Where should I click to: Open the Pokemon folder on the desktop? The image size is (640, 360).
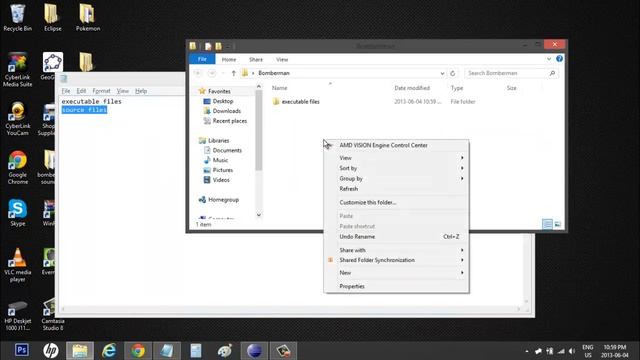point(87,17)
